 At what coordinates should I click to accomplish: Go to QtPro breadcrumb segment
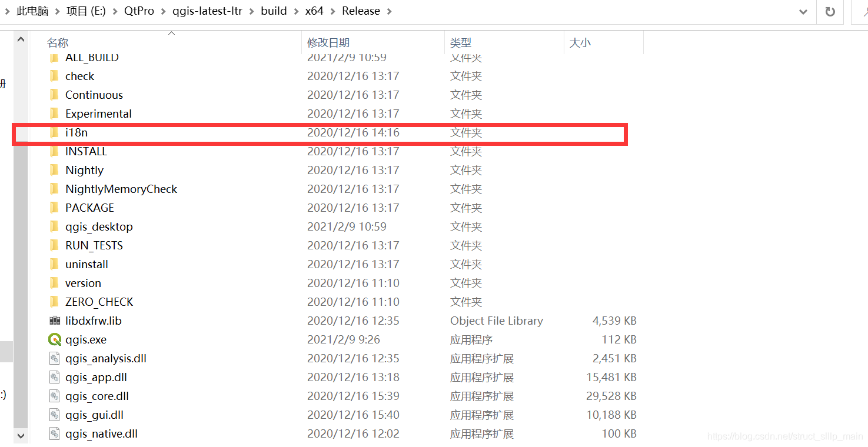(139, 11)
